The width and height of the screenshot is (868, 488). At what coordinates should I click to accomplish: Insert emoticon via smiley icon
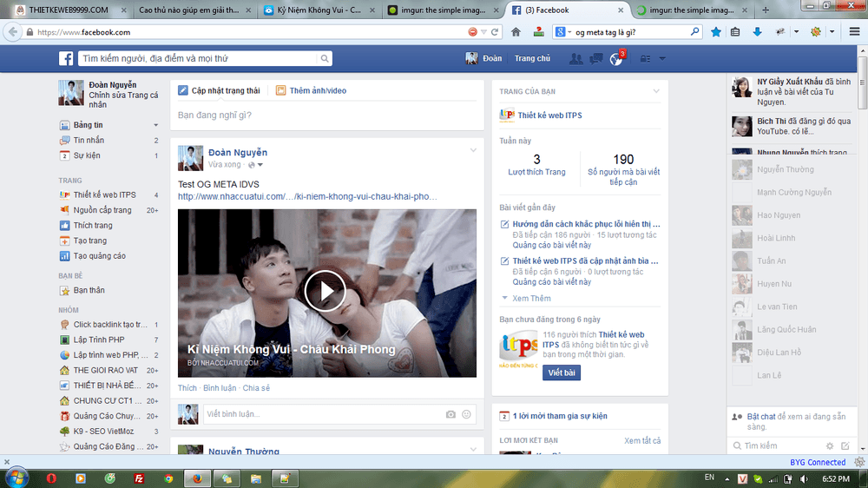click(x=467, y=414)
